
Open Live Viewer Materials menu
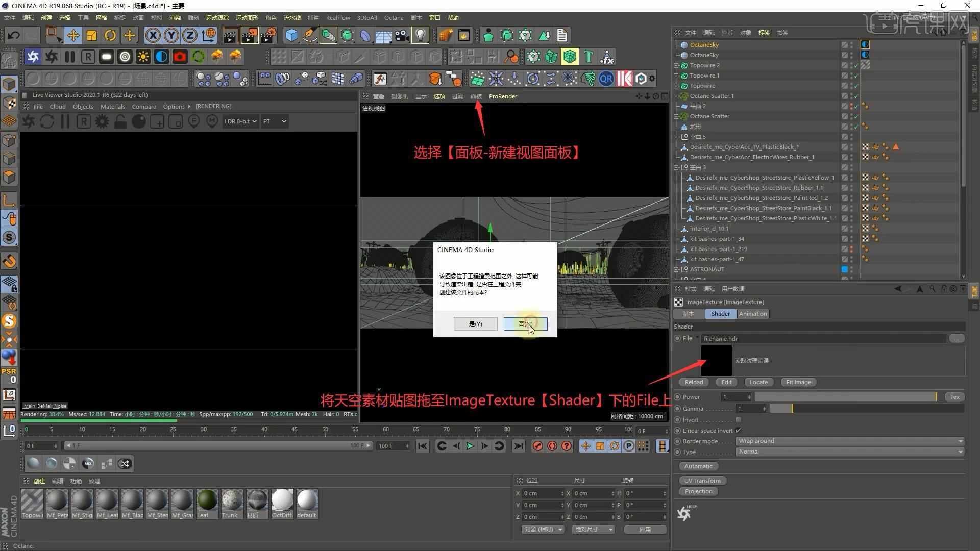(x=113, y=107)
